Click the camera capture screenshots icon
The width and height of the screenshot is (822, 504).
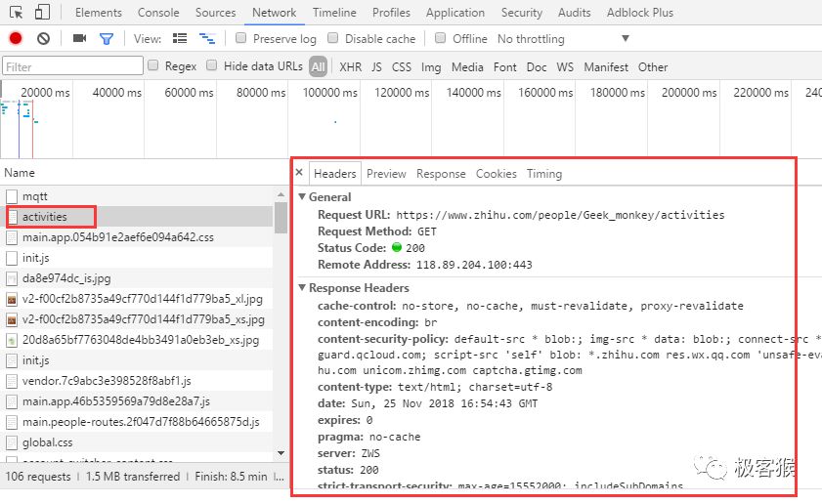click(x=80, y=38)
